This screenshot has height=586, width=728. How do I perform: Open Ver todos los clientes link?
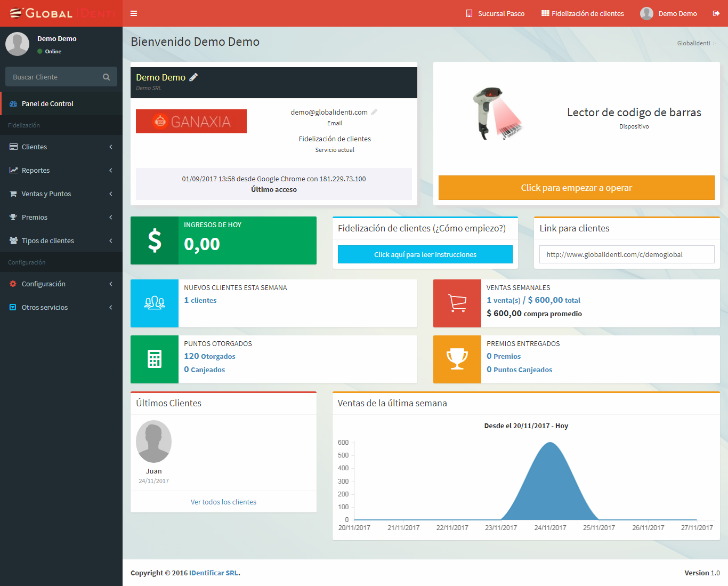pos(223,502)
